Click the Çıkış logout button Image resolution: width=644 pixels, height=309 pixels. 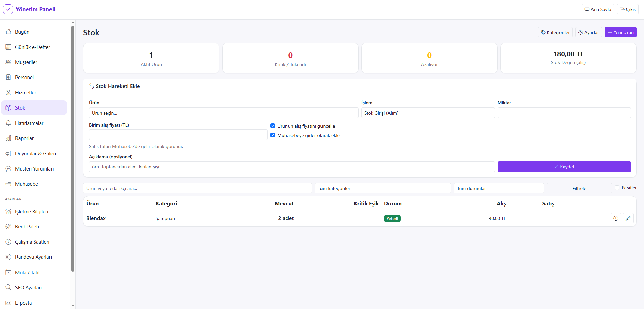point(628,9)
